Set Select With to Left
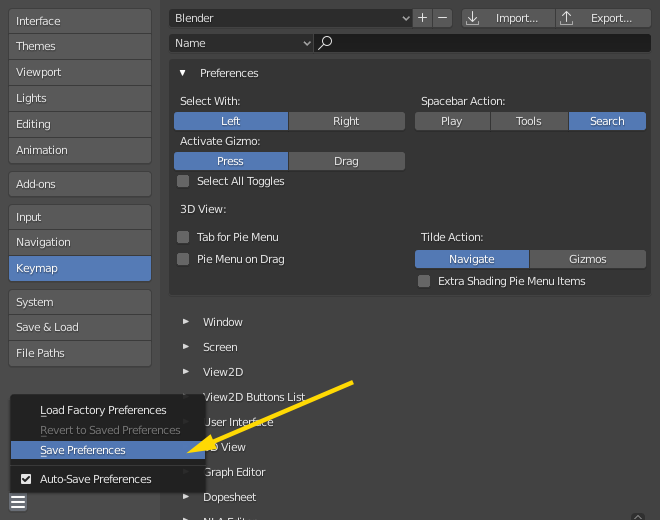660x520 pixels. pyautogui.click(x=231, y=121)
